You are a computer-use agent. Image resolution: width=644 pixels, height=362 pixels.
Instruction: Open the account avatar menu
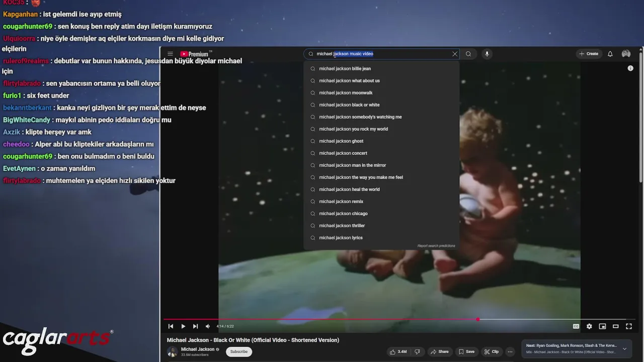(626, 54)
